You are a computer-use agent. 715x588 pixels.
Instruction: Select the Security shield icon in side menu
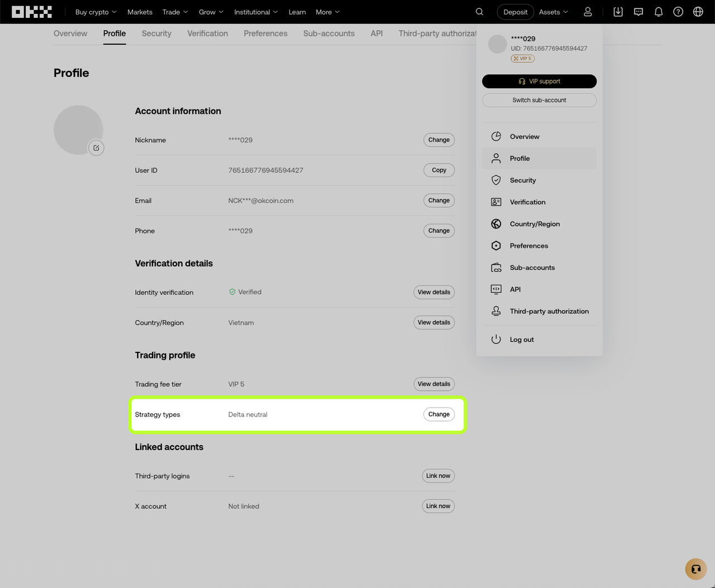click(x=496, y=180)
